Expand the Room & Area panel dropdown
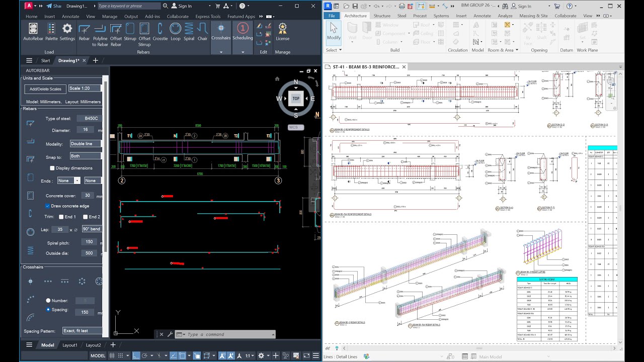This screenshot has width=644, height=362. click(502, 50)
